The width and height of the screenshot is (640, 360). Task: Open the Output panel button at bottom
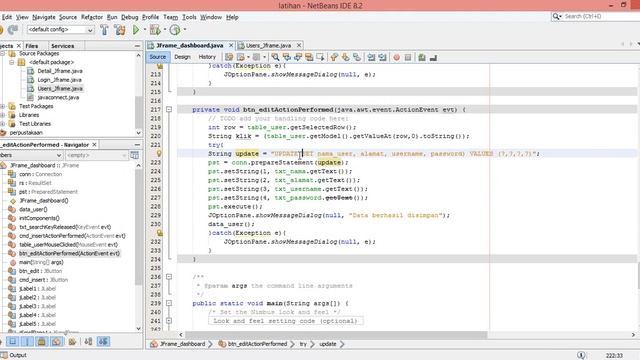pos(14,355)
